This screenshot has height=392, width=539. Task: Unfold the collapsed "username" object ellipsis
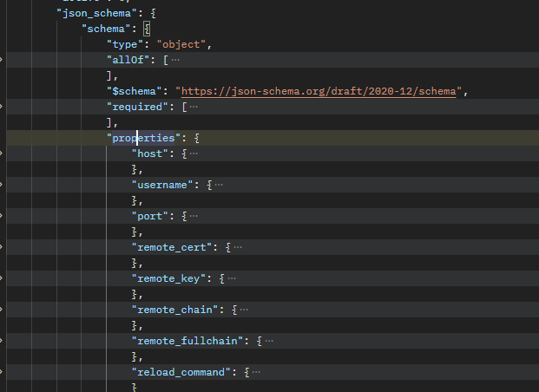pos(219,185)
